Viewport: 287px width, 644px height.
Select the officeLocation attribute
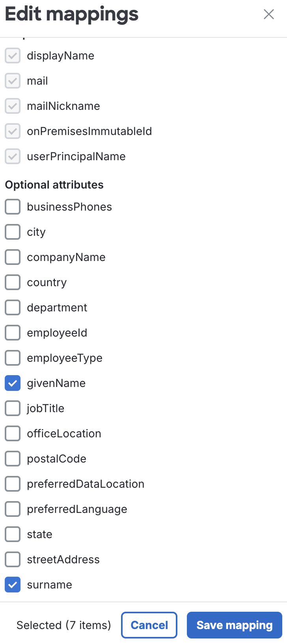13,433
